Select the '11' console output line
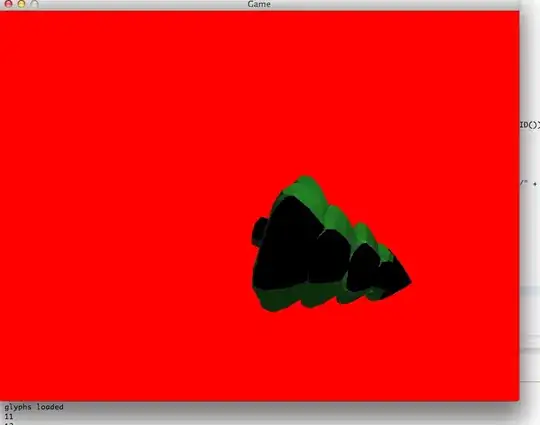This screenshot has width=540, height=425. coord(9,417)
